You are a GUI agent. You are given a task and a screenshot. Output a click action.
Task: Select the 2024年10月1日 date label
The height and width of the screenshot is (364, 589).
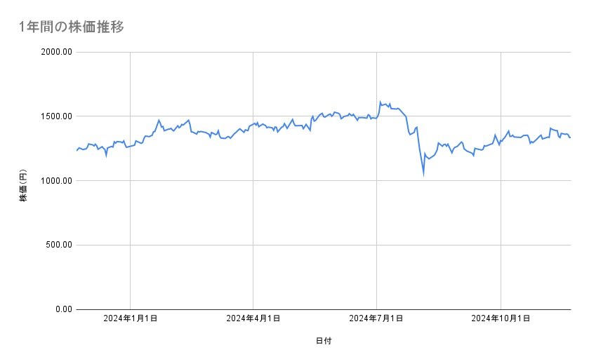500,319
